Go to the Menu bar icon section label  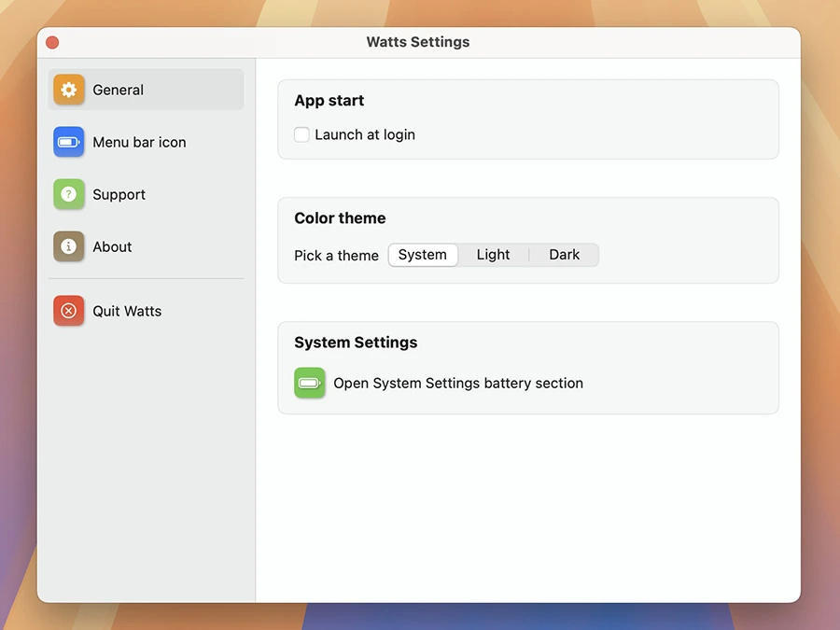(x=139, y=142)
